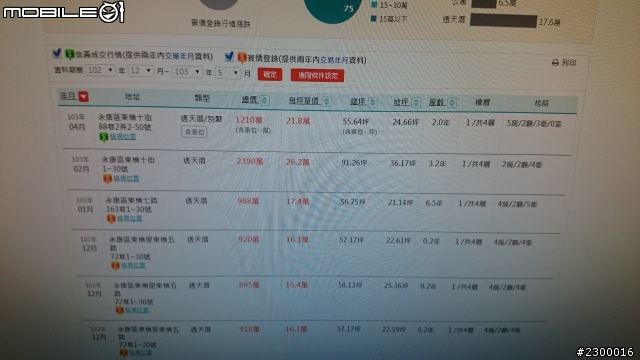This screenshot has width=640, height=360.
Task: Select the 22.59坪 land area cell
Action: [393, 329]
